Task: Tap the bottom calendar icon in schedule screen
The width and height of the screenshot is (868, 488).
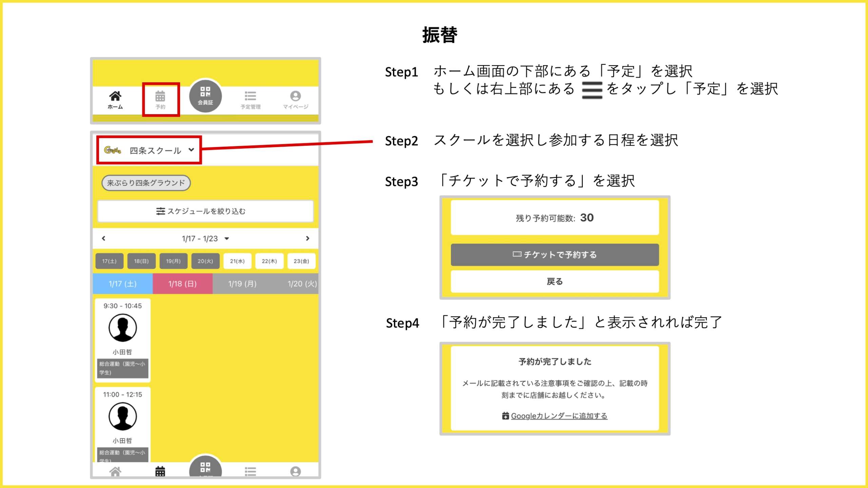Action: 160,471
